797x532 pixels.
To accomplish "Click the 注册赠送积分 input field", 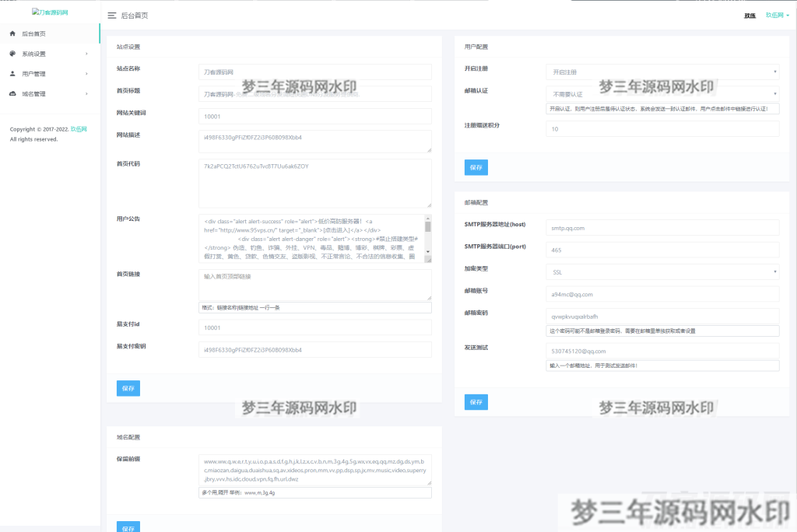I will click(x=662, y=129).
